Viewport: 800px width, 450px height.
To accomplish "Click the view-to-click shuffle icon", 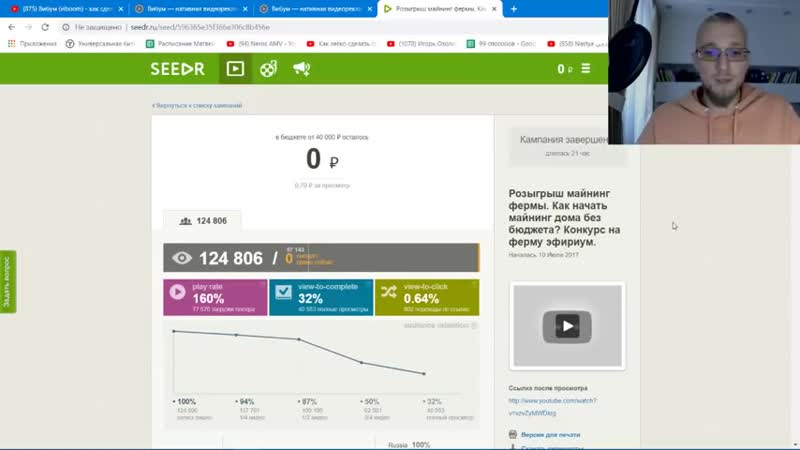I will tap(389, 292).
